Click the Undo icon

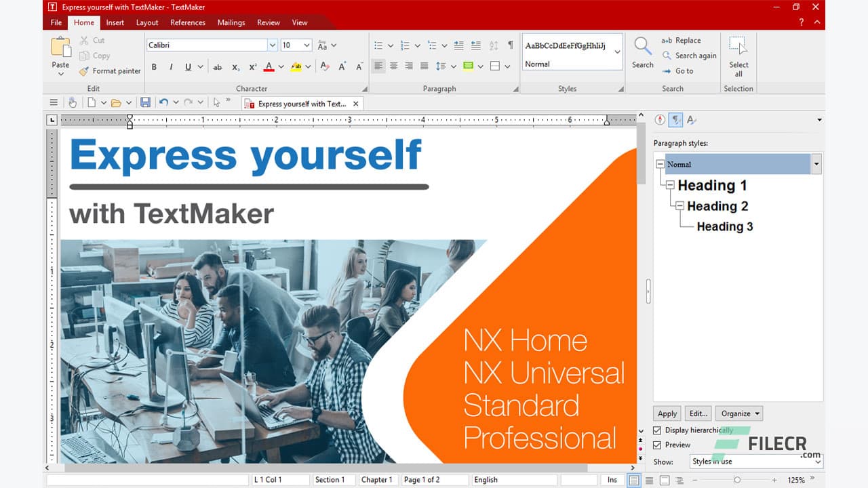click(x=164, y=102)
